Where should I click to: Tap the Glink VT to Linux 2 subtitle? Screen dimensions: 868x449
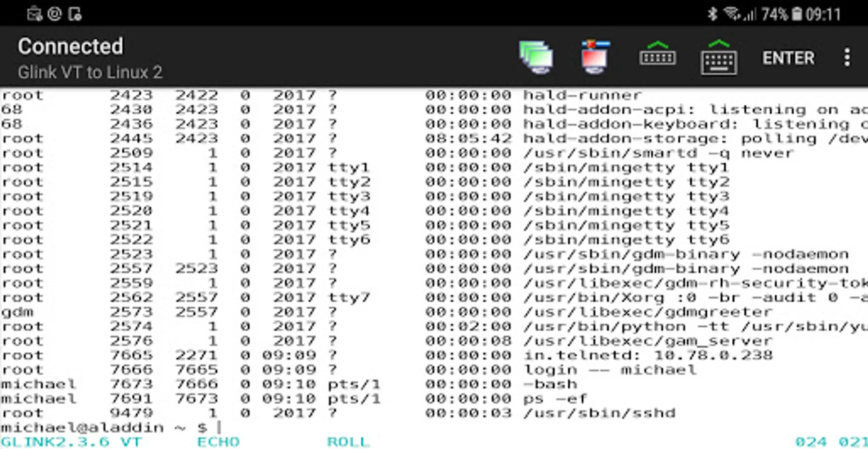click(90, 72)
